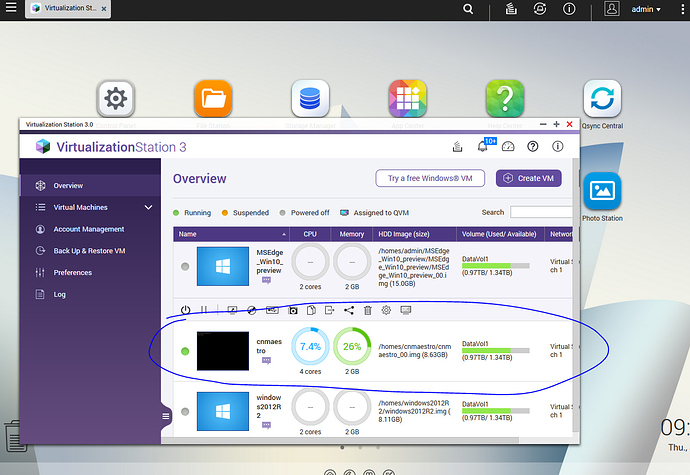Open help question mark in Virtualization Station
690x475 pixels.
click(532, 146)
